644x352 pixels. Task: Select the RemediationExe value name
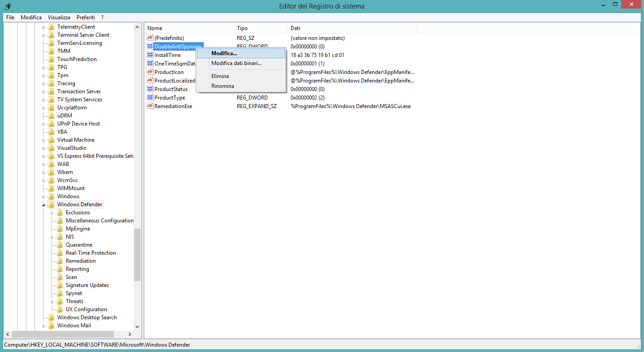click(x=173, y=106)
